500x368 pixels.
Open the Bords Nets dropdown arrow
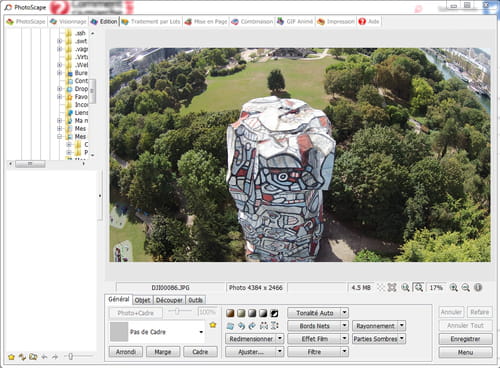345,326
